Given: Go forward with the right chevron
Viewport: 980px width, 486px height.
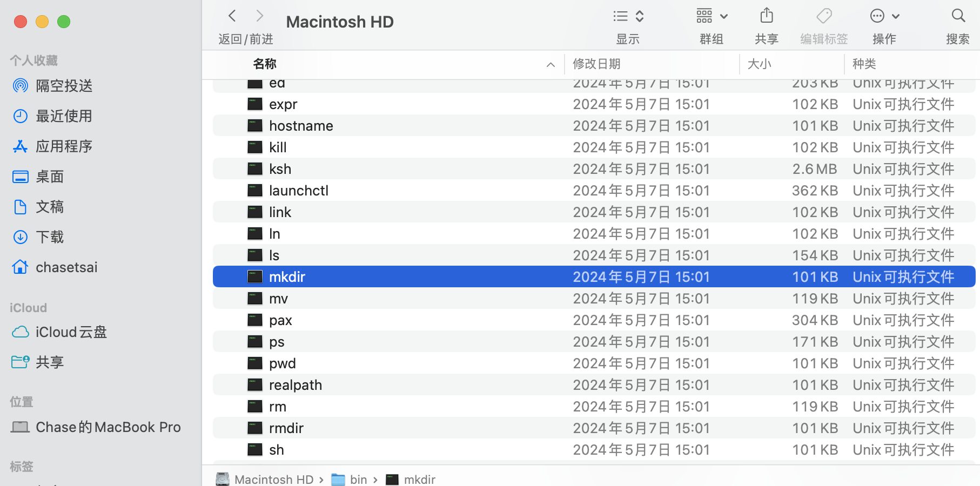Looking at the screenshot, I should (260, 16).
